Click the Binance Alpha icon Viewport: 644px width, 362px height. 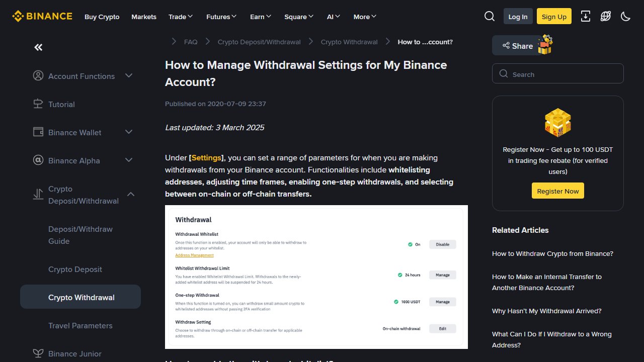pos(38,160)
